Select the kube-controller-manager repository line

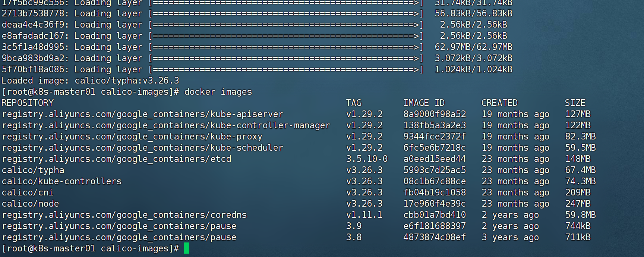[x=166, y=125]
